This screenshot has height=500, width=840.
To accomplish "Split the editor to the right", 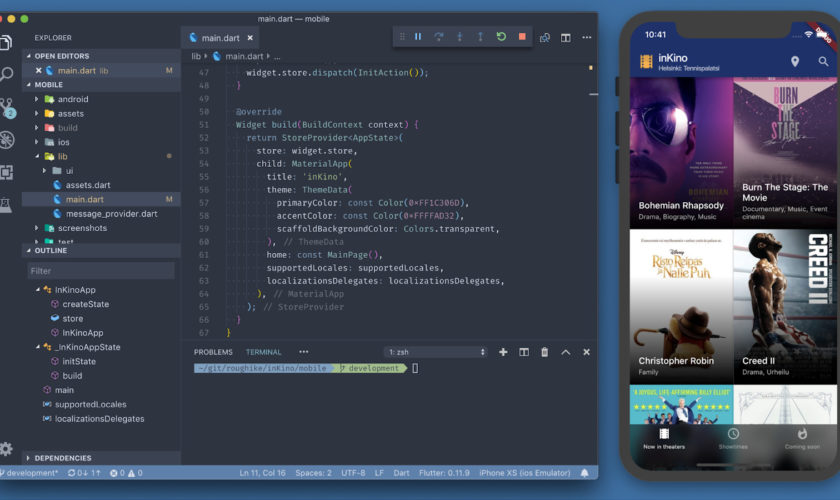I will 565,38.
